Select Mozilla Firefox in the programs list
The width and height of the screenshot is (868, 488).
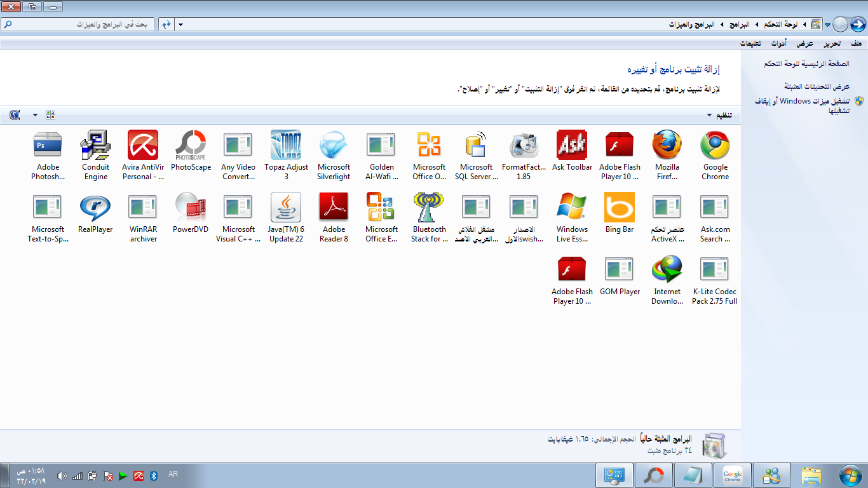[x=667, y=146]
